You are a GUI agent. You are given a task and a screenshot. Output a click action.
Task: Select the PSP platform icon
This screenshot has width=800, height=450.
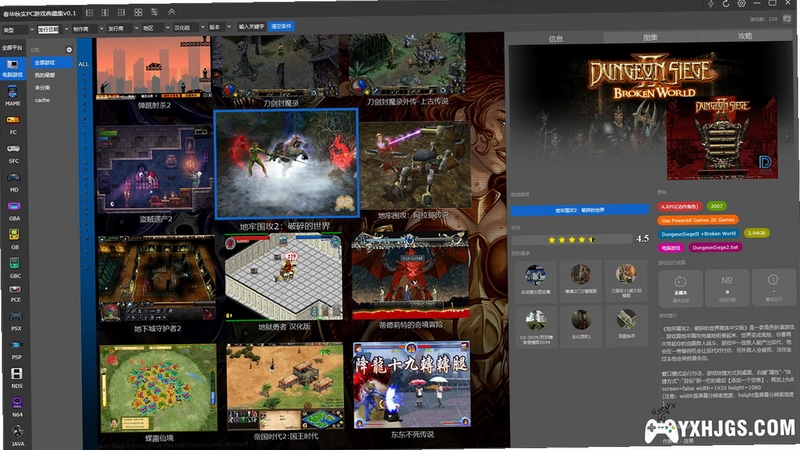click(16, 345)
